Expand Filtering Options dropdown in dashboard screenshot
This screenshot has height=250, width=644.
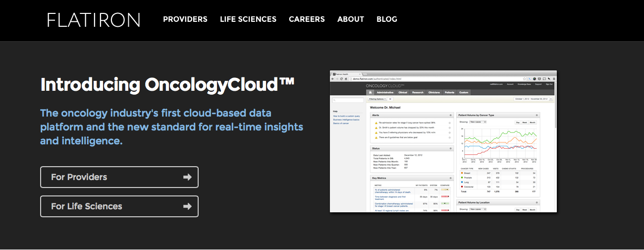click(377, 99)
